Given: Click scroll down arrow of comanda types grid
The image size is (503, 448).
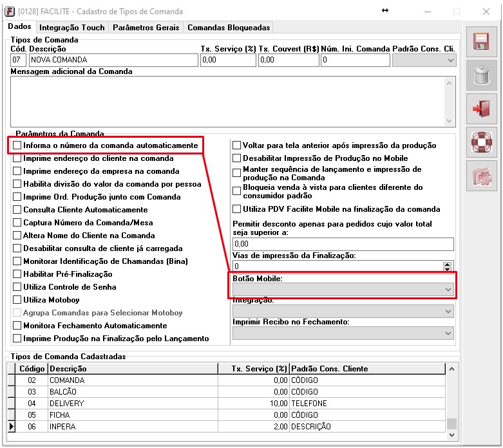Looking at the screenshot, I should click(451, 435).
